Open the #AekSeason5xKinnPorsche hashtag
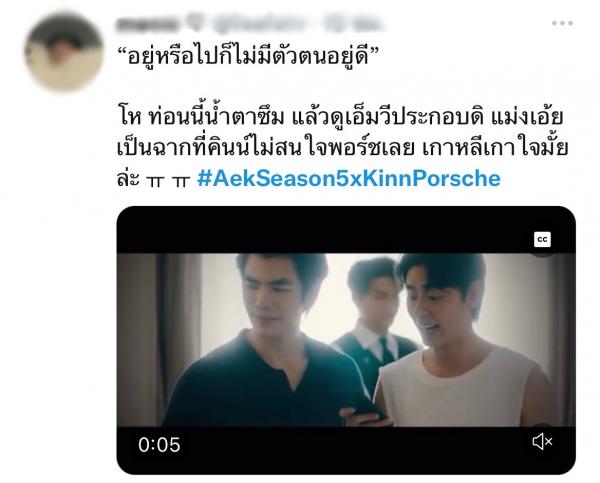 coord(349,178)
